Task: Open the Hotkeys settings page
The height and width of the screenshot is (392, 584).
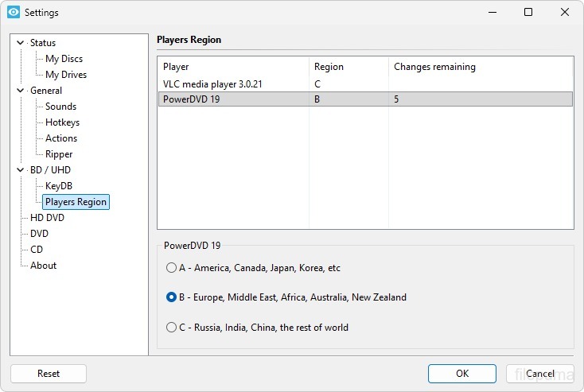Action: (x=62, y=122)
